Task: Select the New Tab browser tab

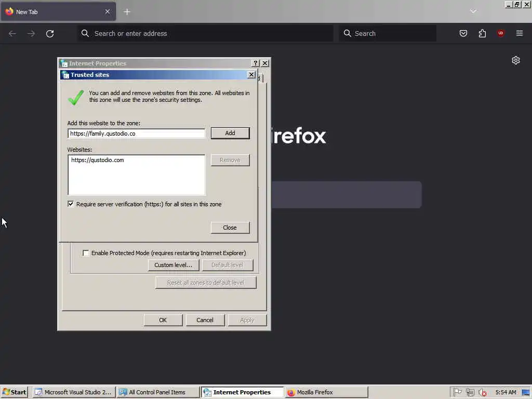Action: point(58,12)
